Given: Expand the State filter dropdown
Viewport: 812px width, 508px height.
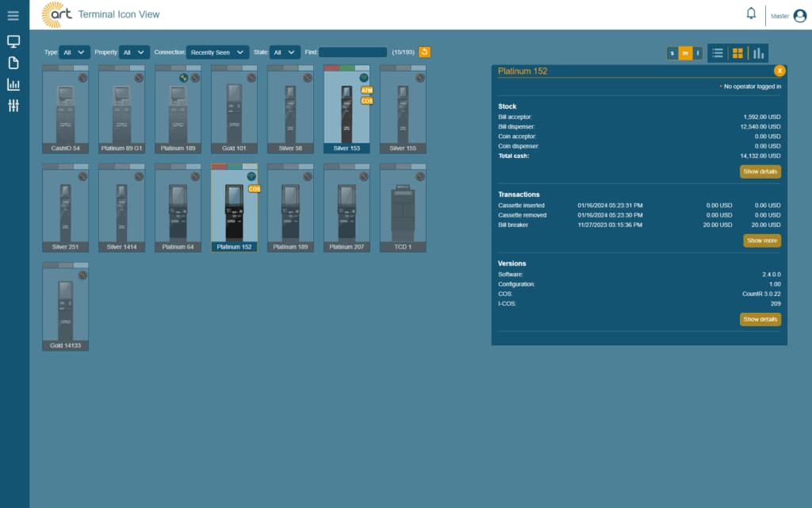Looking at the screenshot, I should pos(285,52).
